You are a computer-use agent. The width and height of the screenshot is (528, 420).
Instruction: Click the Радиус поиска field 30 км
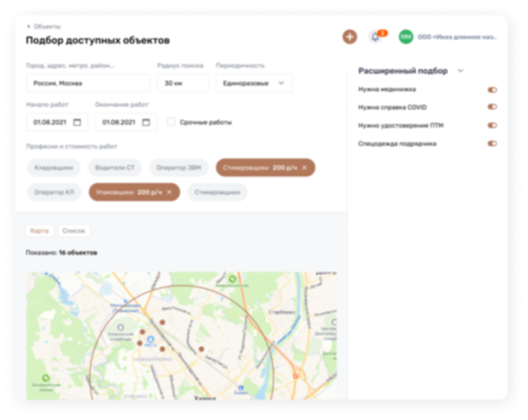[x=183, y=83]
